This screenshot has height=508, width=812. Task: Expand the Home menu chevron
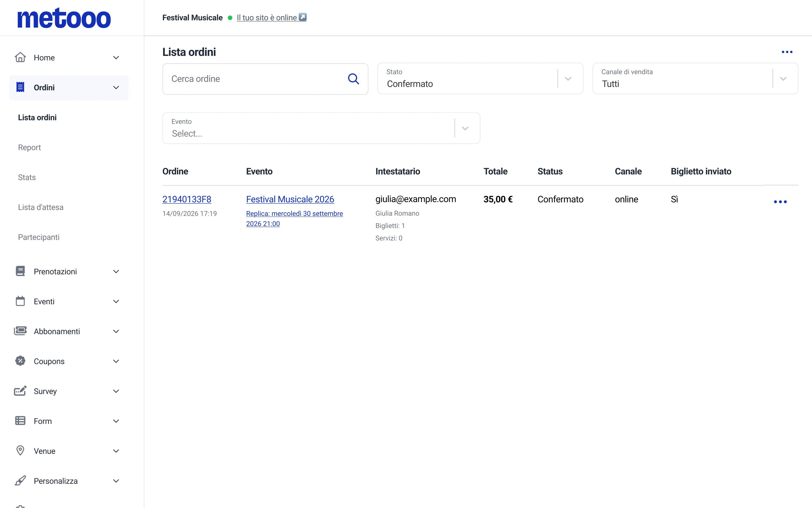click(x=116, y=58)
